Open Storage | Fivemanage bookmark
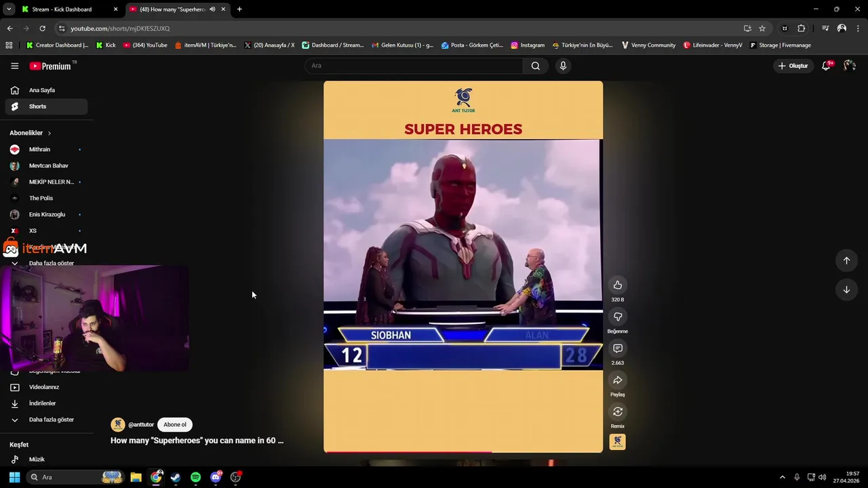868x488 pixels. pos(780,45)
